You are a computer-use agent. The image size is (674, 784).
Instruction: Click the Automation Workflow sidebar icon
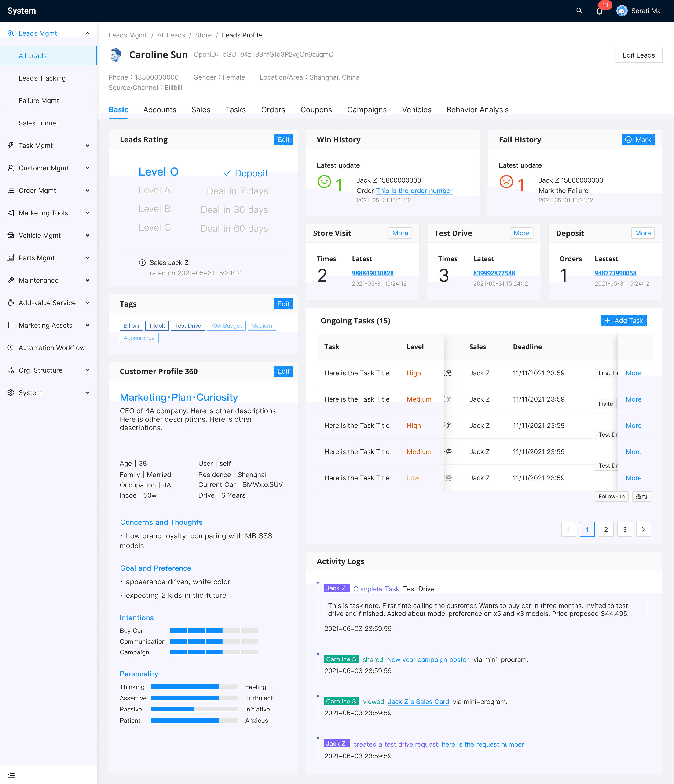(11, 347)
